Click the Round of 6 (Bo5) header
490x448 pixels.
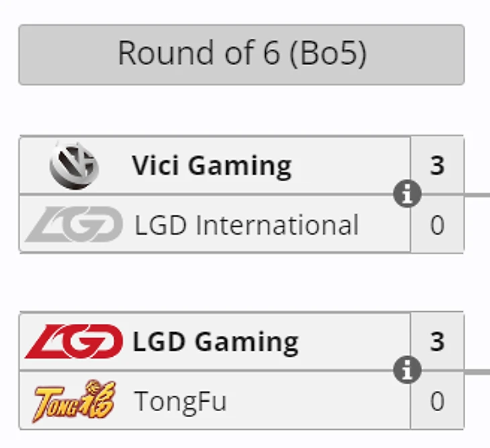point(241,54)
